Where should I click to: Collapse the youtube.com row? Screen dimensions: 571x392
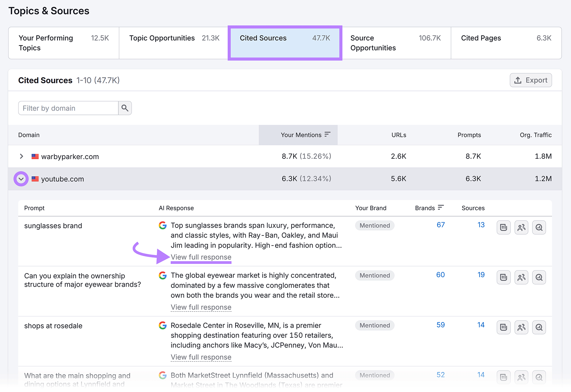tap(21, 179)
